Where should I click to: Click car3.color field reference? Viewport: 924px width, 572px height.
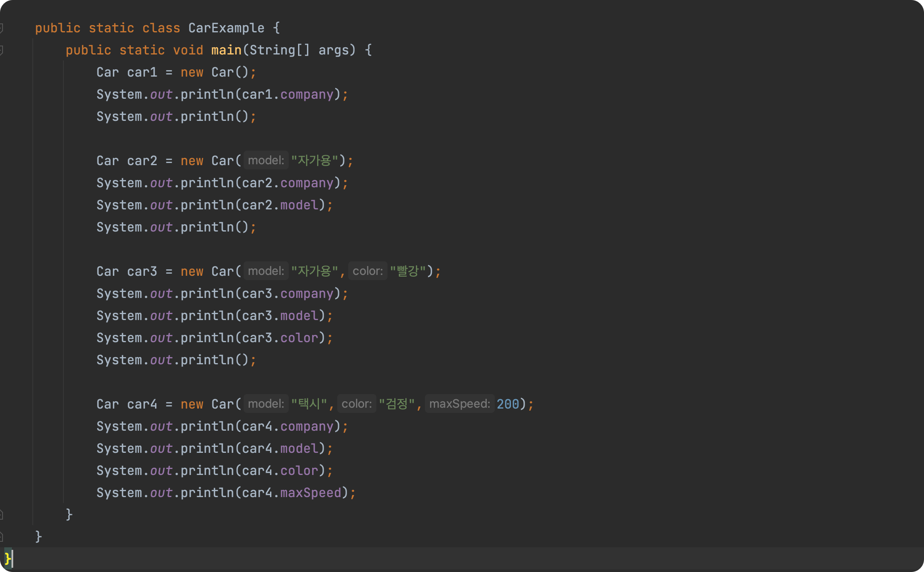tap(299, 338)
